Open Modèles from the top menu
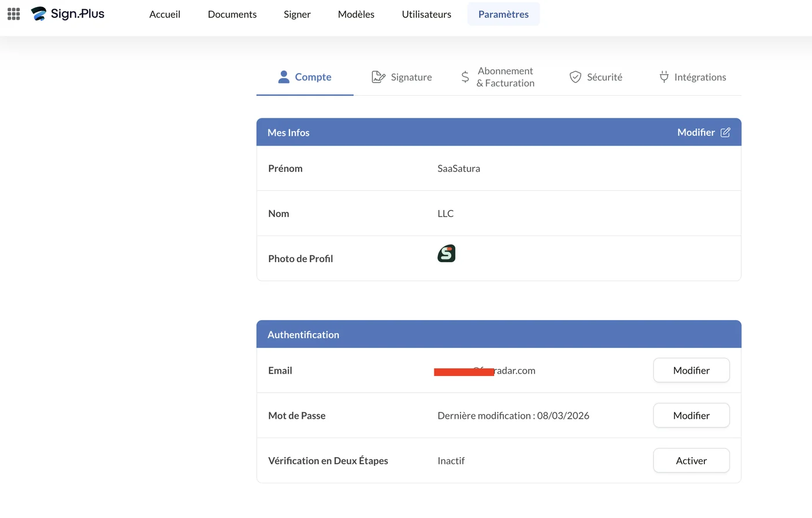The height and width of the screenshot is (518, 812). point(356,14)
